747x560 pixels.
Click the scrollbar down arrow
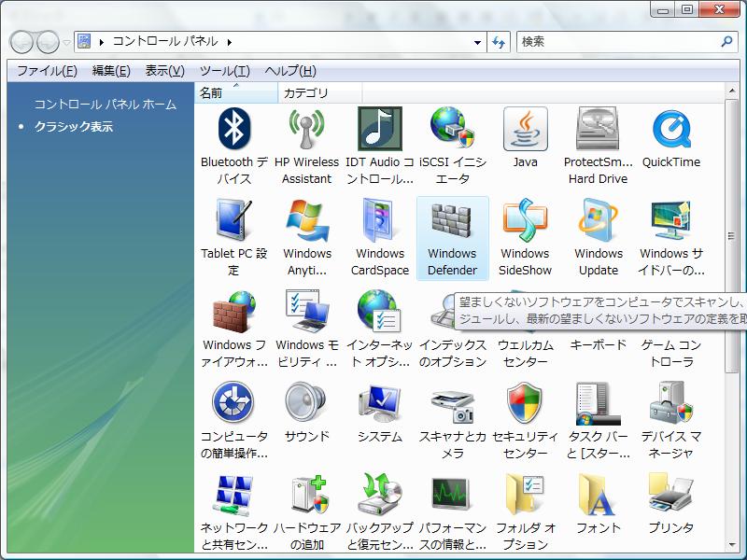pos(731,545)
